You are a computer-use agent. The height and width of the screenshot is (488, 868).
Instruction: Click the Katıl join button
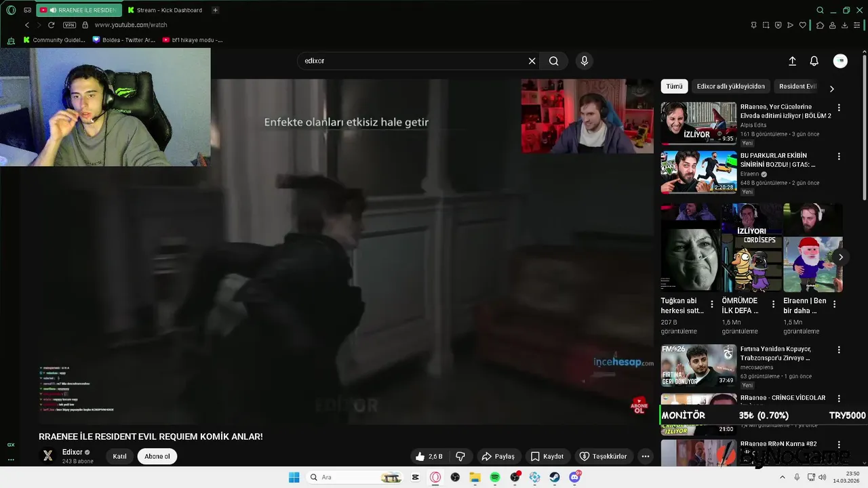pos(119,456)
